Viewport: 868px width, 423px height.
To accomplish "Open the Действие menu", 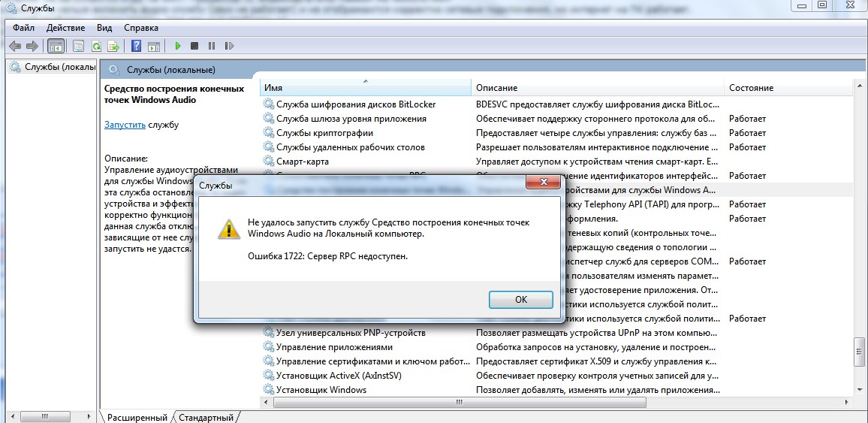I will [65, 28].
